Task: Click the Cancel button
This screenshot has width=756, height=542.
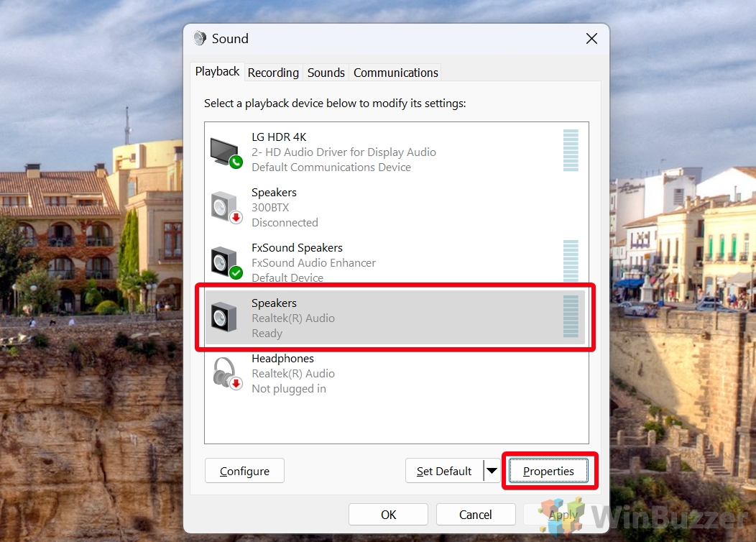Action: pyautogui.click(x=476, y=515)
